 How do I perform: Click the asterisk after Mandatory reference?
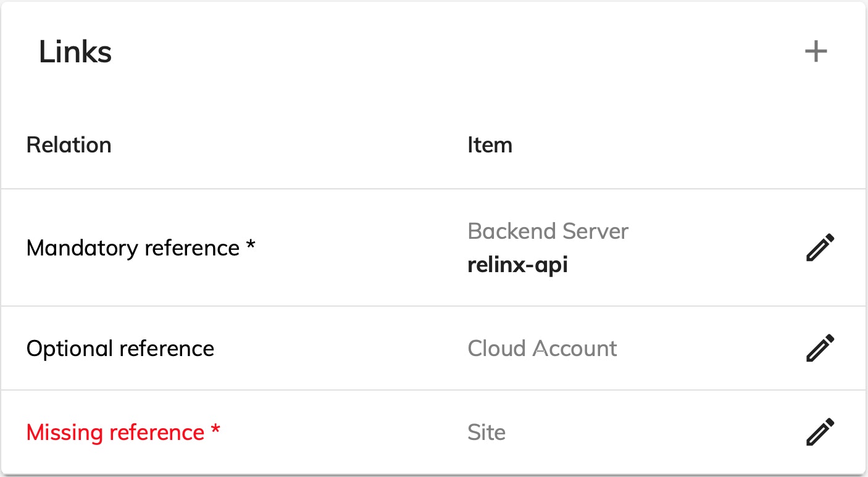tap(250, 246)
